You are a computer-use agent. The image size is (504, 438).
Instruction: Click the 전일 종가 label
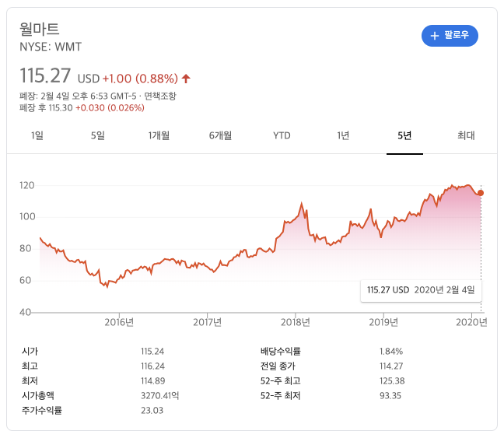tap(278, 366)
